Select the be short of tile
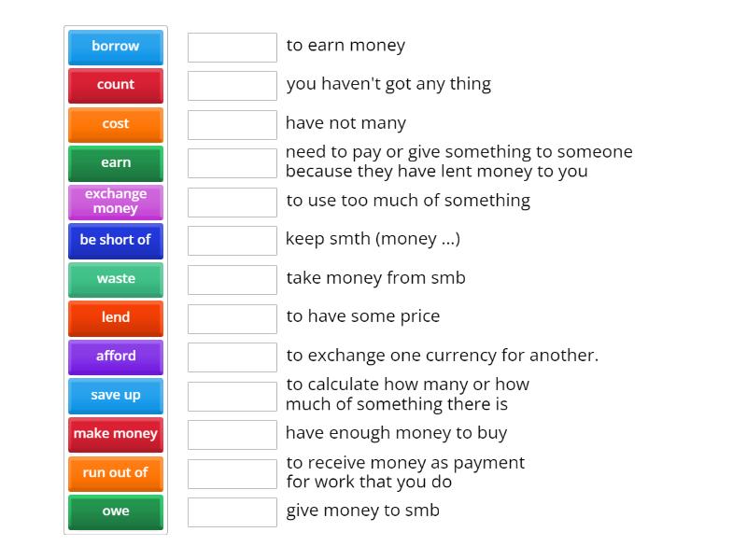 [x=115, y=240]
